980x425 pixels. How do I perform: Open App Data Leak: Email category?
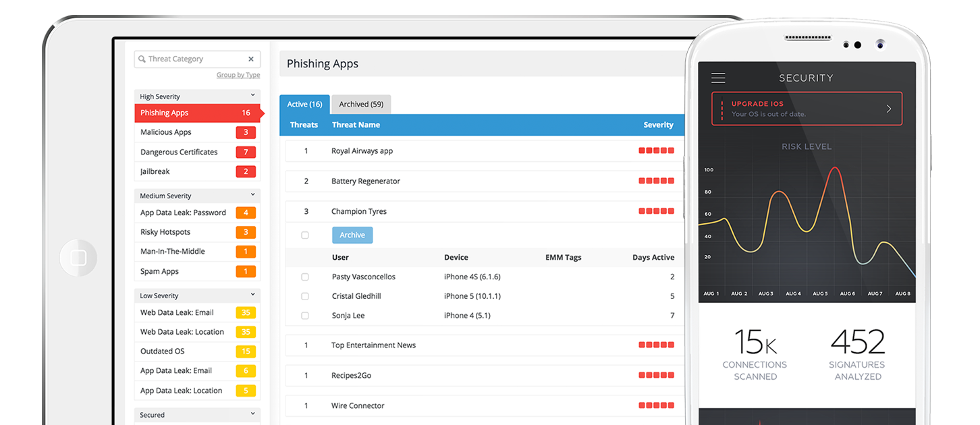(197, 371)
